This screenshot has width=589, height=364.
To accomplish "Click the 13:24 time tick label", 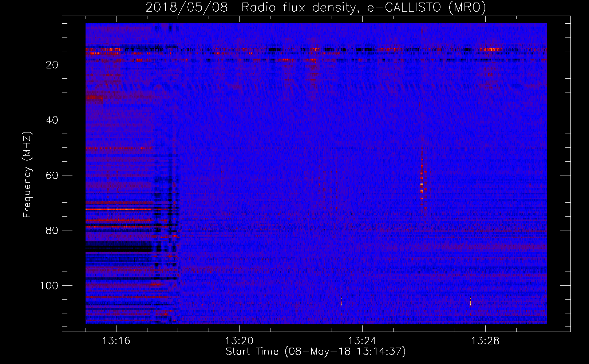I will [362, 341].
